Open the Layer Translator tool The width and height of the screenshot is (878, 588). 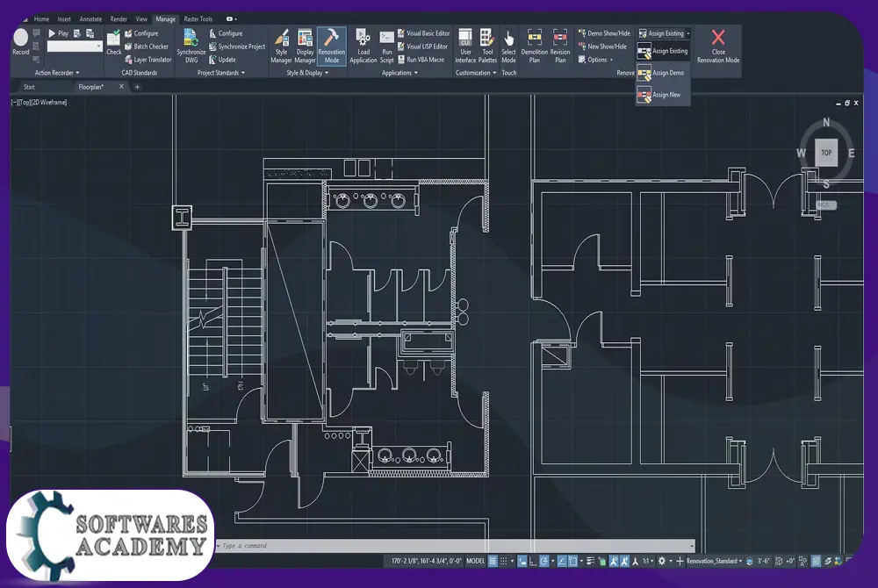pyautogui.click(x=148, y=60)
